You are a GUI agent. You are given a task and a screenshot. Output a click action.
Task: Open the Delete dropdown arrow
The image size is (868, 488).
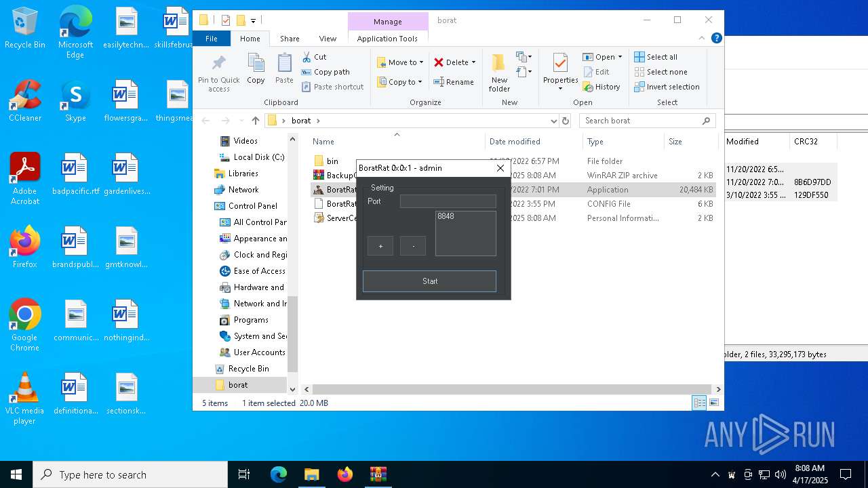(x=473, y=62)
